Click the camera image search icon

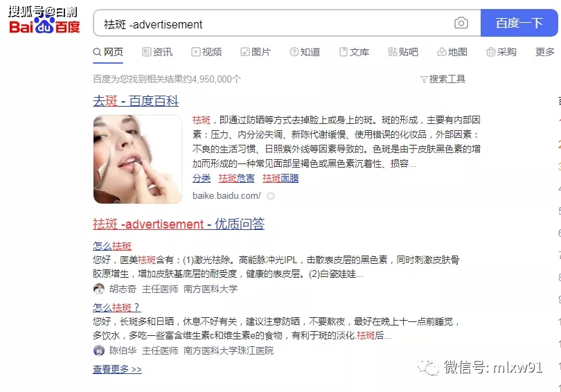[x=461, y=24]
